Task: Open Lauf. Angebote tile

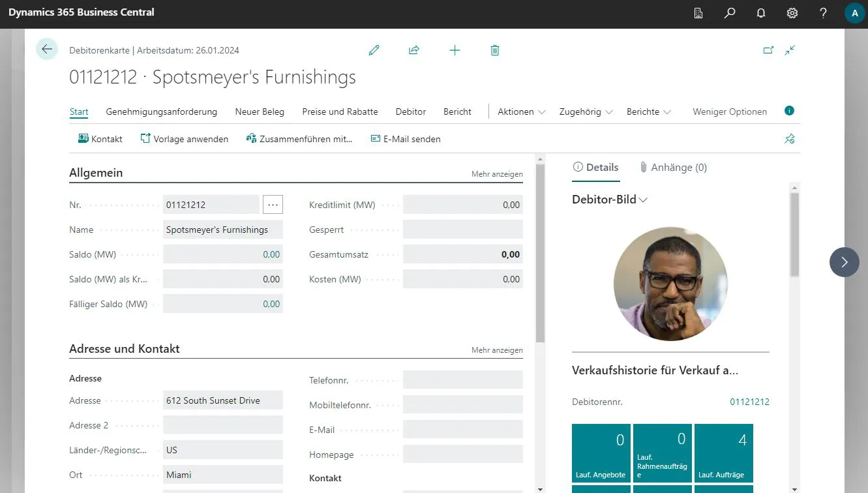Action: (601, 453)
